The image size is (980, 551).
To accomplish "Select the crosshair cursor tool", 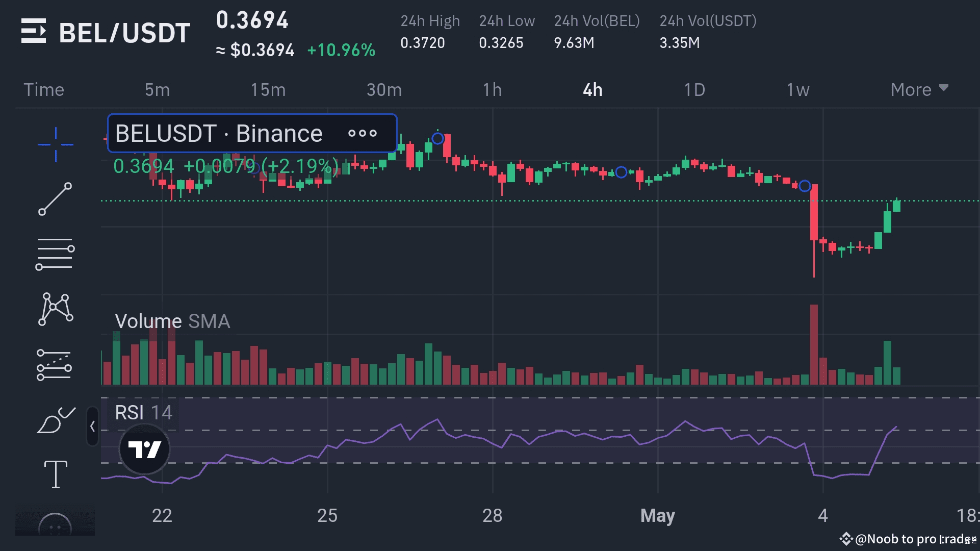I will (56, 145).
